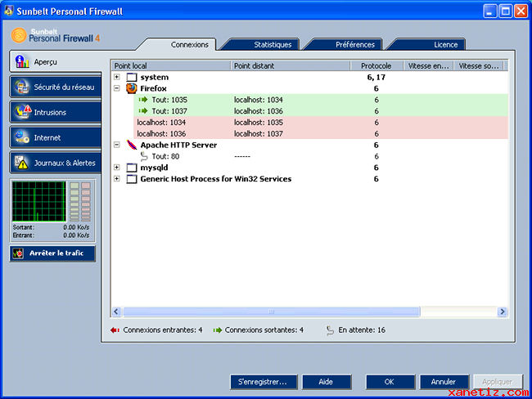Sort by Protocole column header
532x399 pixels.
tap(376, 65)
